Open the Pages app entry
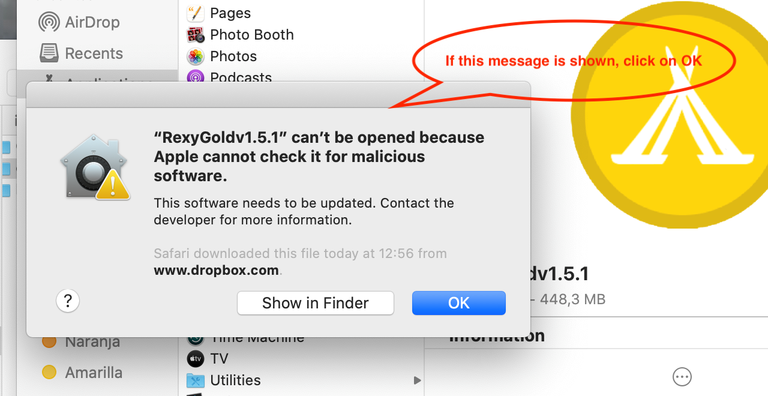768x396 pixels. pyautogui.click(x=218, y=13)
